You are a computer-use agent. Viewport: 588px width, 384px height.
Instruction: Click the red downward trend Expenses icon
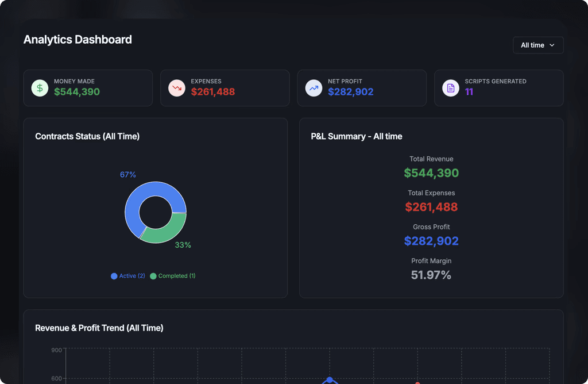coord(177,88)
